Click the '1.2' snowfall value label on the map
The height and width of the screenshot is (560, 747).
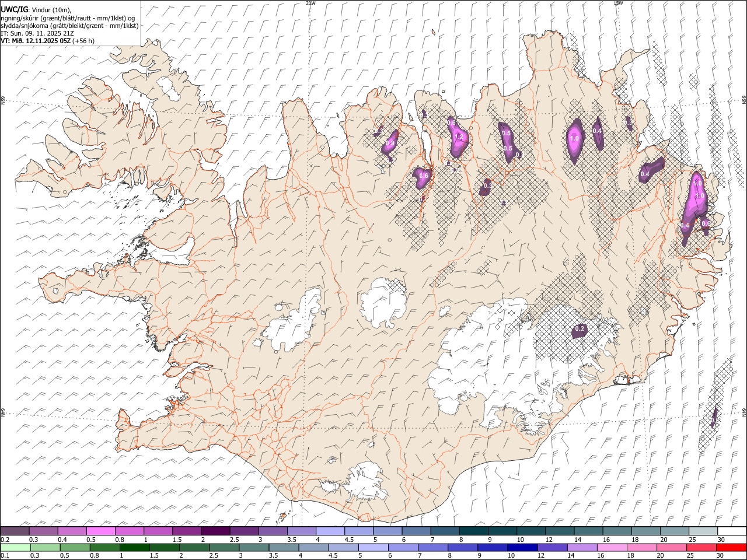click(x=458, y=138)
